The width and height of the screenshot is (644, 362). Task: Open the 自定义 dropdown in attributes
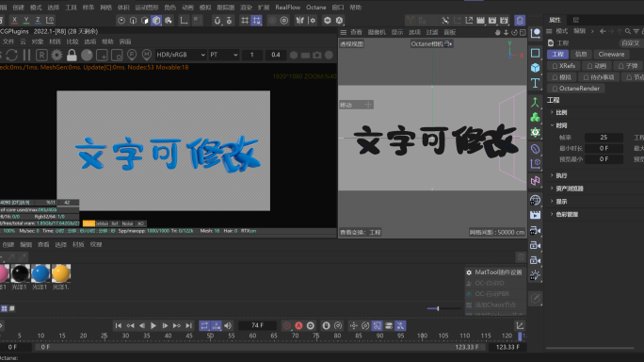pos(631,42)
